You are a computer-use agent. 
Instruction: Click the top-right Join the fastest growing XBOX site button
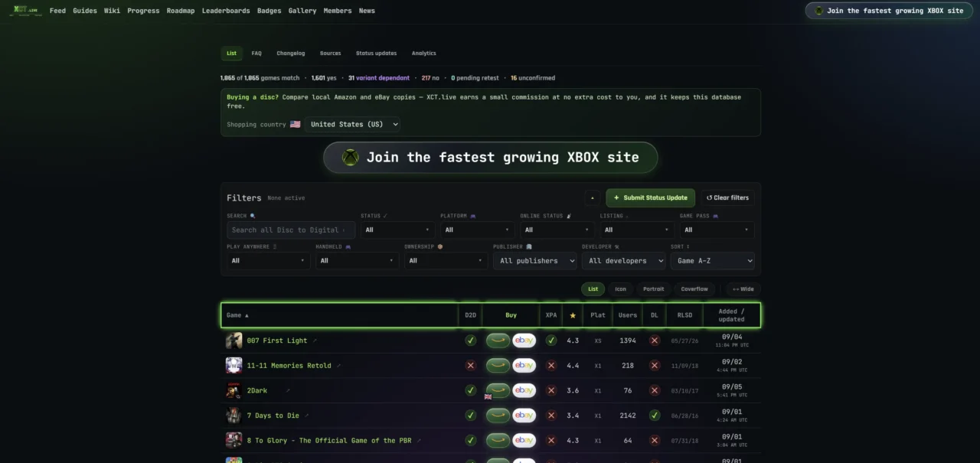pos(889,11)
